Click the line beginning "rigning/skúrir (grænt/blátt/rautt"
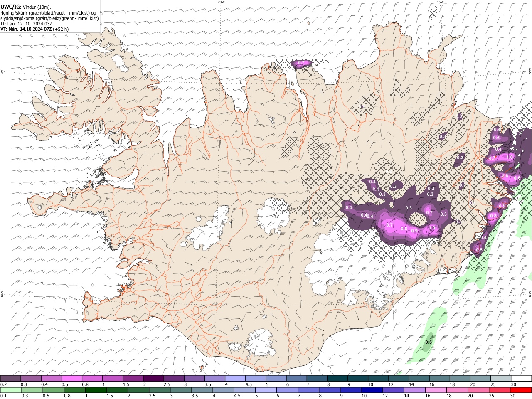 click(x=48, y=13)
